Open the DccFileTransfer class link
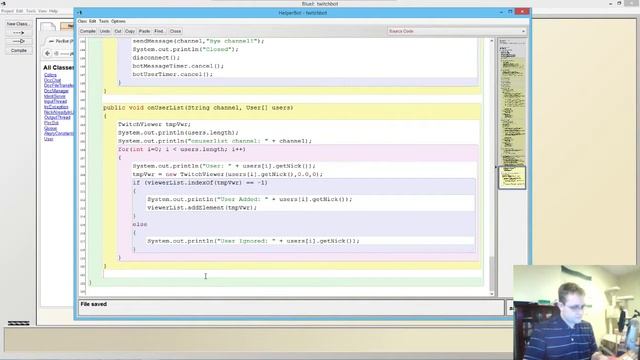640x360 pixels. [x=59, y=86]
